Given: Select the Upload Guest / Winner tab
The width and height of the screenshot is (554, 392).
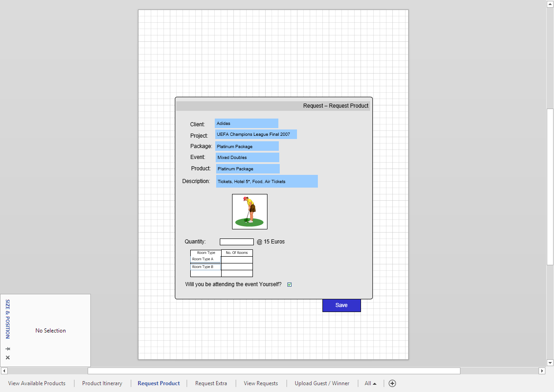Looking at the screenshot, I should click(322, 383).
